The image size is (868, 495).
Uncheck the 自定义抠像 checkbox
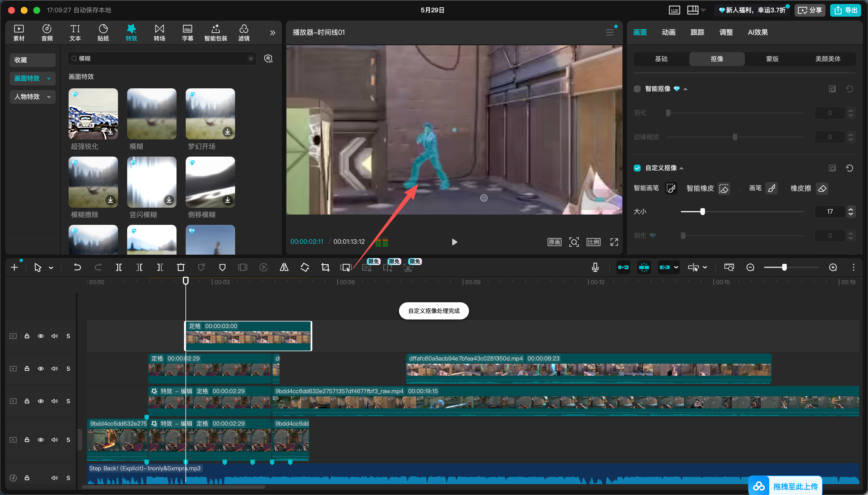coord(637,168)
